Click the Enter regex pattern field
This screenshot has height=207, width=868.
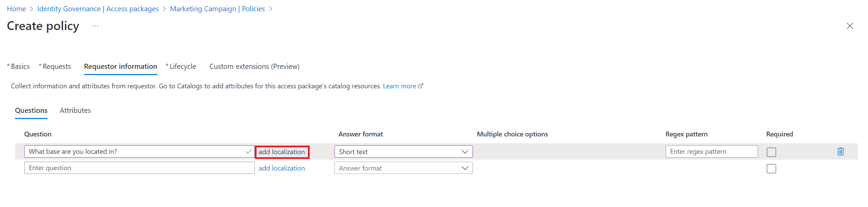[x=711, y=152]
